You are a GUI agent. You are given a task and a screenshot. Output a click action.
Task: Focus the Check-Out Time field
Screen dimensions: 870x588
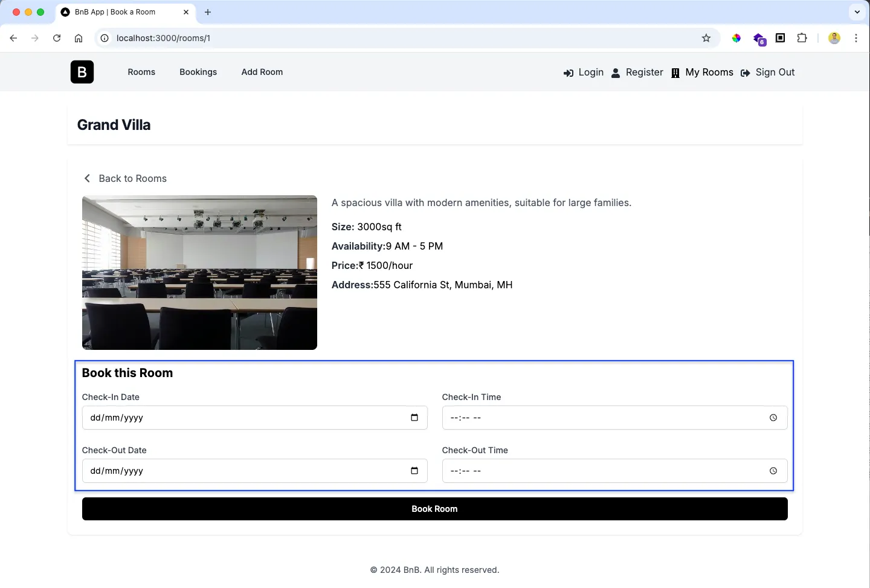coord(615,471)
